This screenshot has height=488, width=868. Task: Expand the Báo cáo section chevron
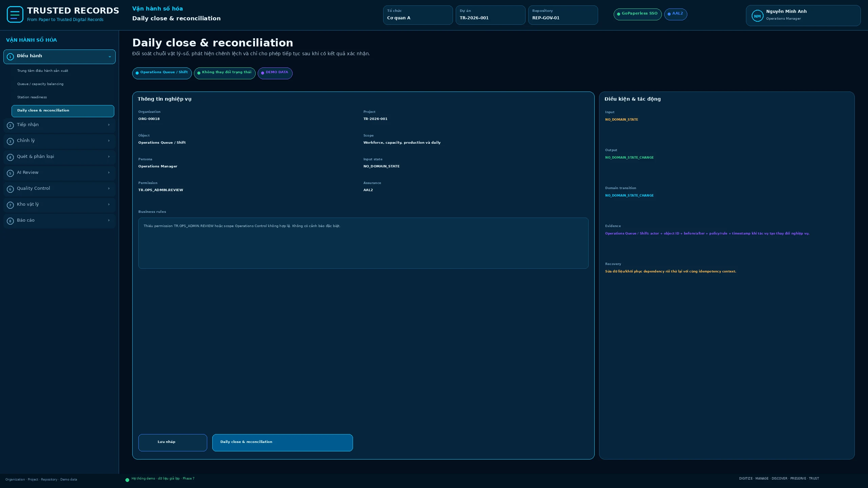(x=109, y=220)
